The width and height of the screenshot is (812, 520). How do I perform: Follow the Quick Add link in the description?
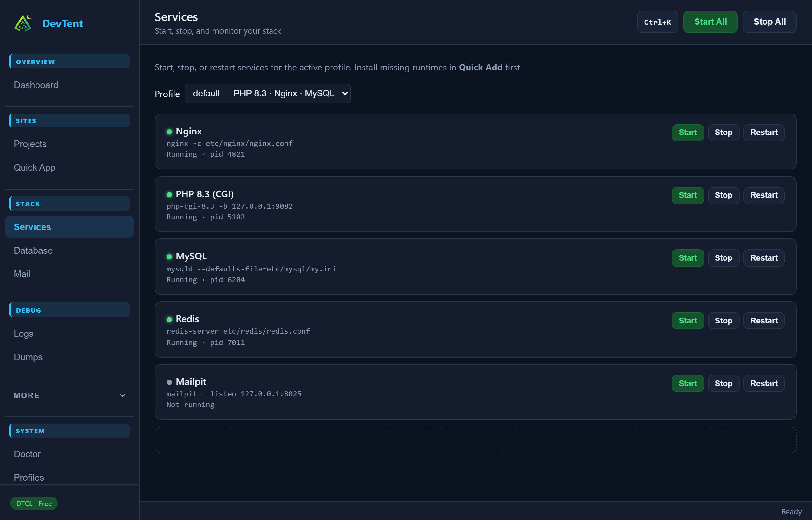pyautogui.click(x=480, y=68)
